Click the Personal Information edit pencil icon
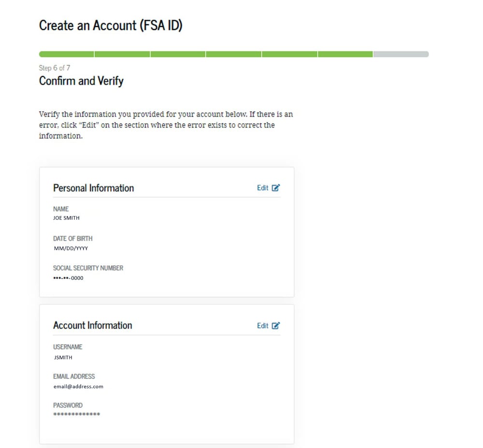 [276, 188]
